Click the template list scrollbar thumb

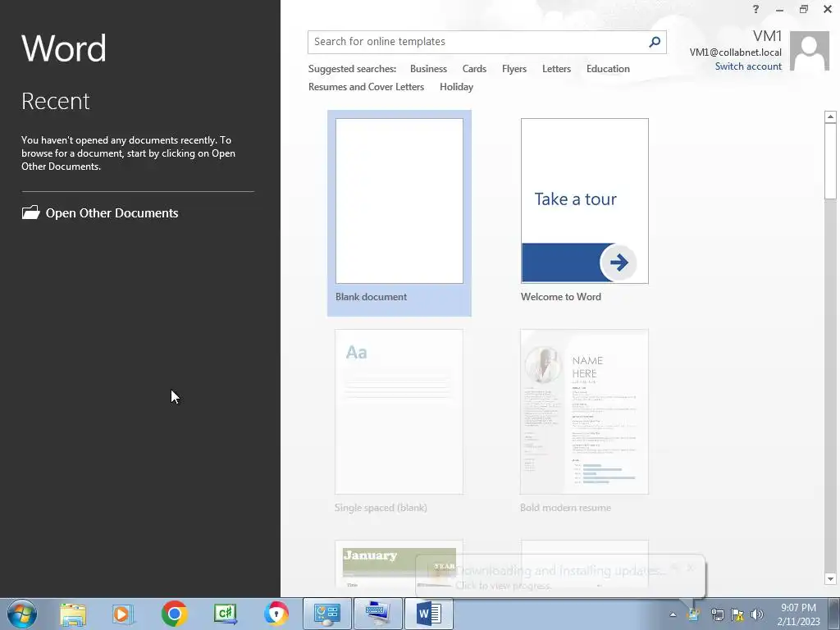point(830,162)
